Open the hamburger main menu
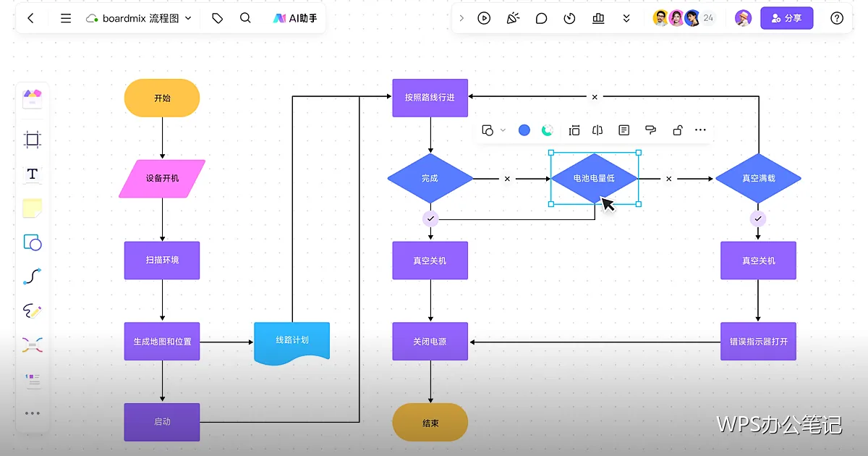868x456 pixels. pos(66,18)
